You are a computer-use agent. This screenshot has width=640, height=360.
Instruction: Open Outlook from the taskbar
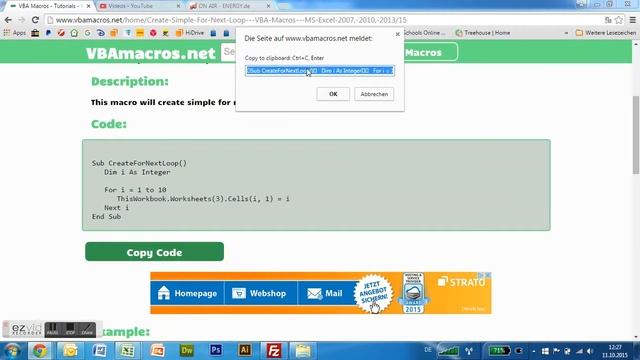click(x=70, y=351)
